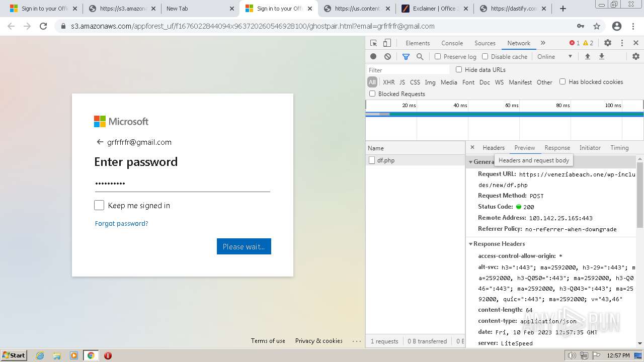Check Hide data URLs
Image resolution: width=644 pixels, height=362 pixels.
[459, 69]
